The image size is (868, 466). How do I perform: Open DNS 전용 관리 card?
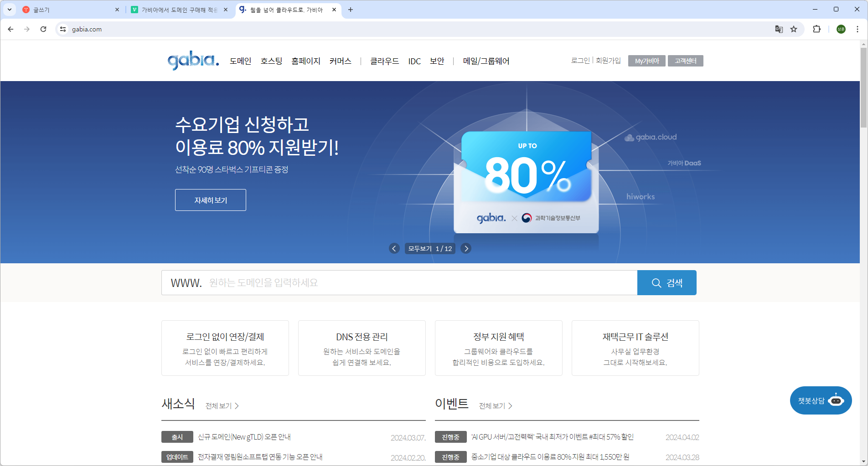(362, 348)
